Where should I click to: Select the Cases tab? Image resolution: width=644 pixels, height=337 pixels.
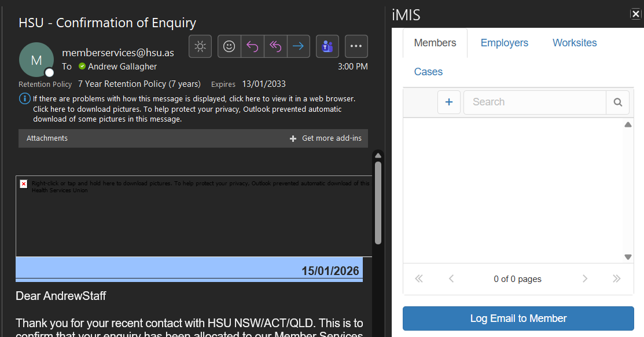[x=428, y=72]
